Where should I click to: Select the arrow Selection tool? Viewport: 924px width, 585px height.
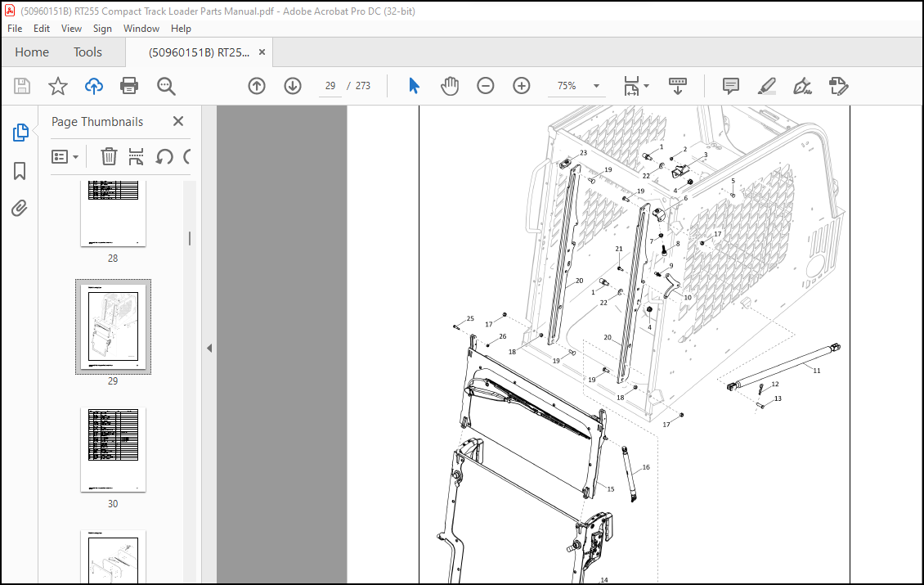coord(415,86)
